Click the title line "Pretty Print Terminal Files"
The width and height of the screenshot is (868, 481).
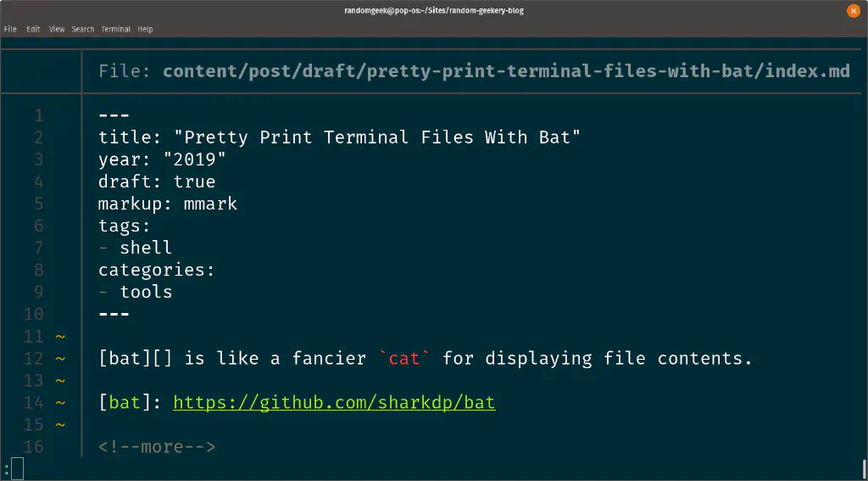pos(339,137)
